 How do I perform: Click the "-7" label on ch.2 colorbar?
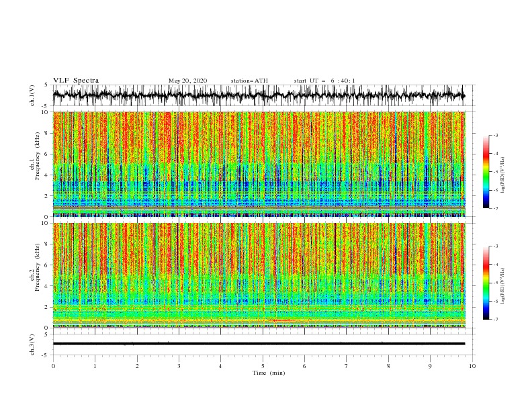pyautogui.click(x=496, y=320)
